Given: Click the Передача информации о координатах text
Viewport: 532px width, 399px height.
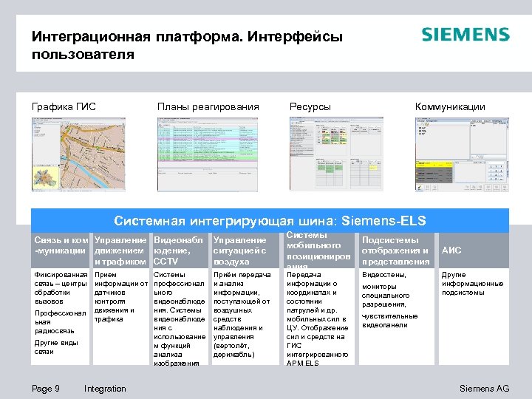Looking at the screenshot, I should [317, 318].
